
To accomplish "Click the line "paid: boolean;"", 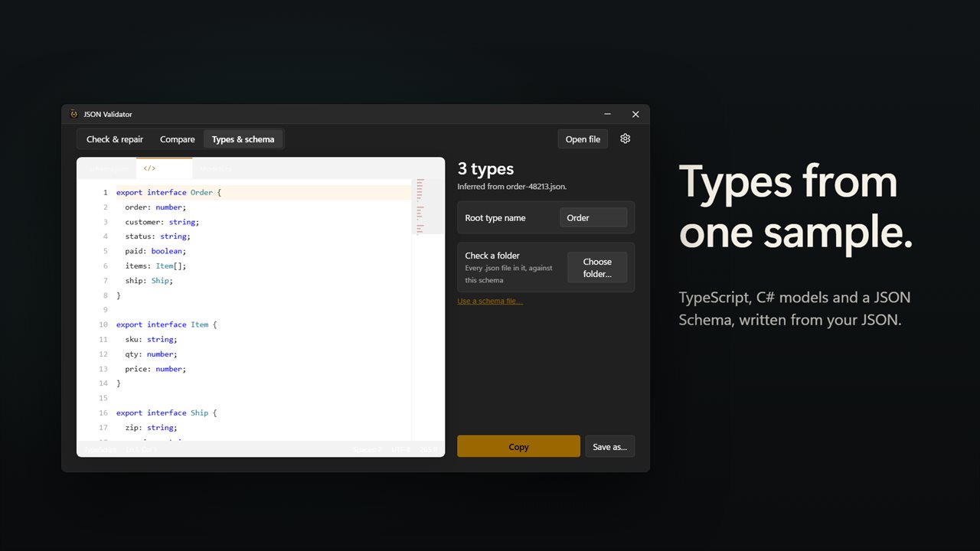I will [155, 251].
